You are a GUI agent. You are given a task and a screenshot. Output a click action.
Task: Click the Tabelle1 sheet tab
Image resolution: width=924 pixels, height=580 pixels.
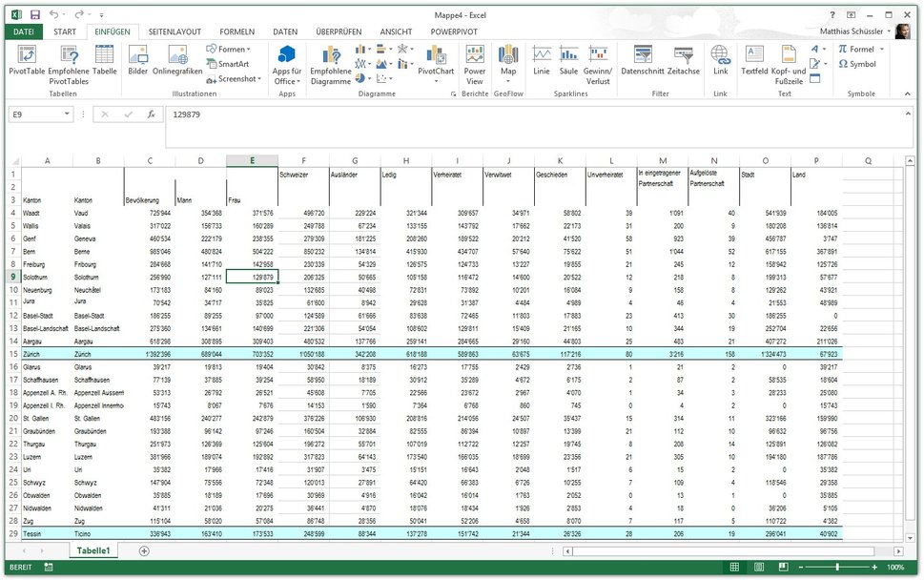tap(92, 550)
